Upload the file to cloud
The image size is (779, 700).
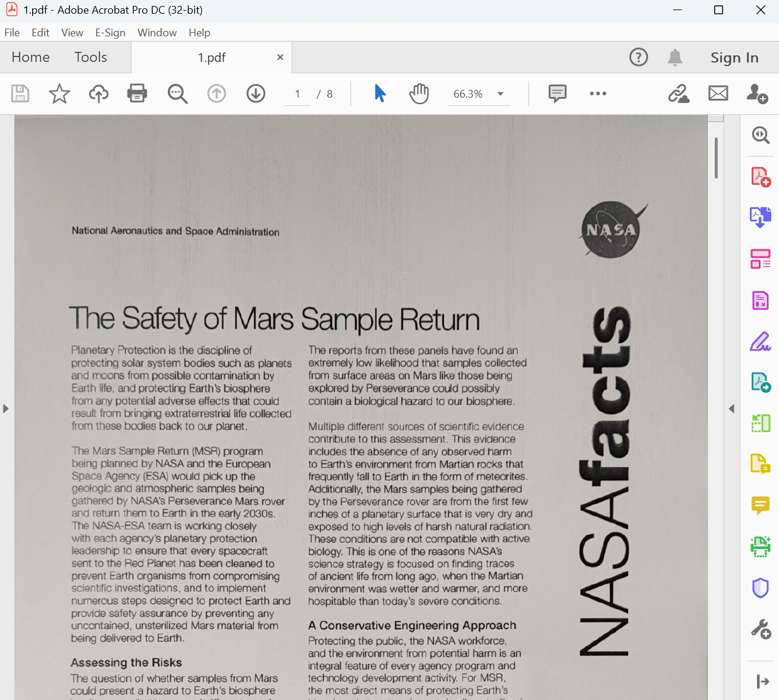tap(99, 93)
